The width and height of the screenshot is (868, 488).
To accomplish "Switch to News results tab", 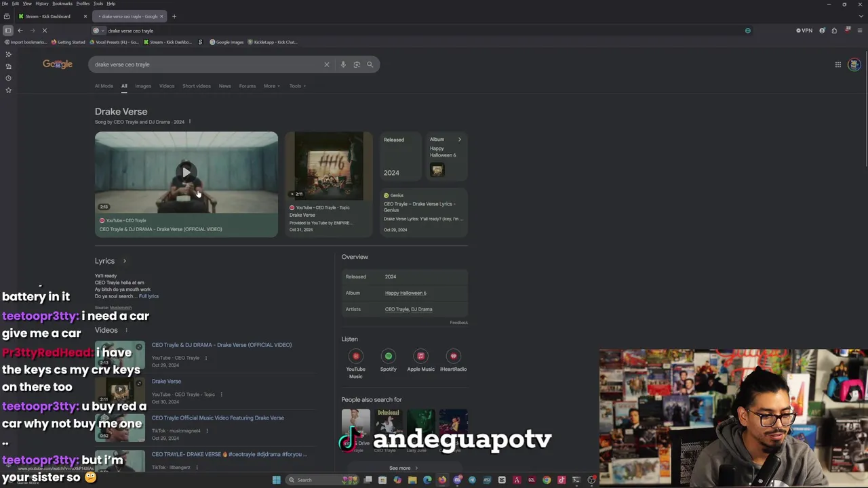I will 224,86.
